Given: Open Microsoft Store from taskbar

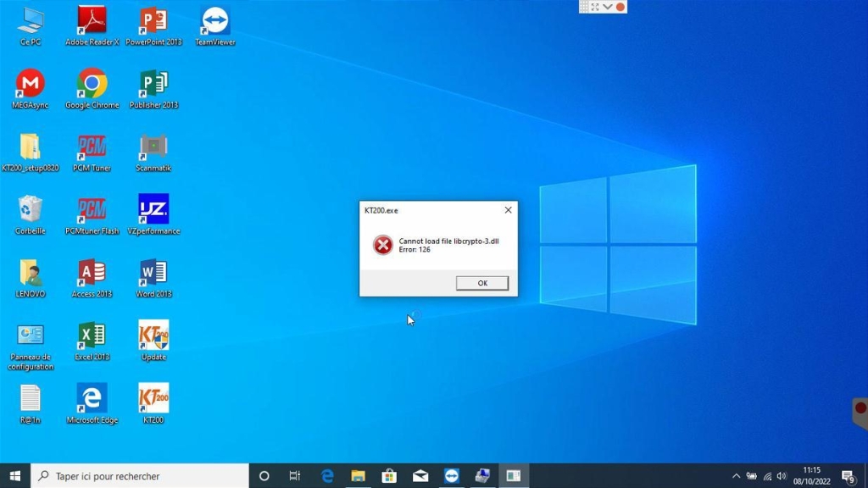Looking at the screenshot, I should tap(389, 476).
